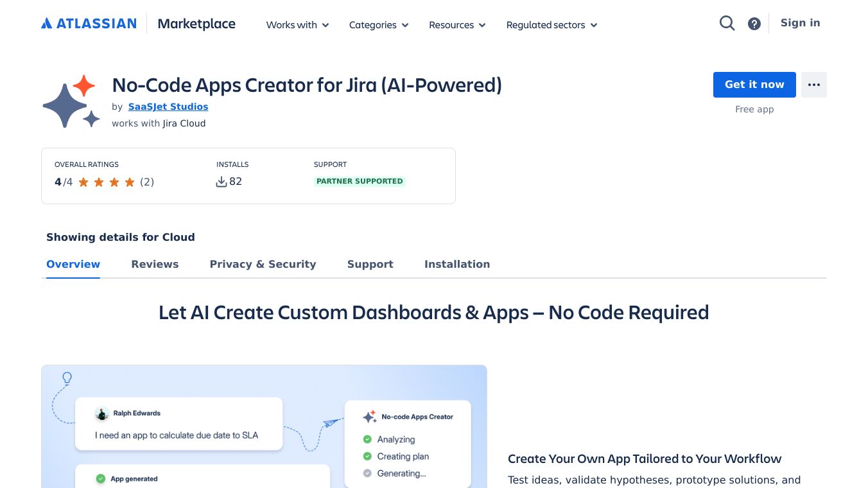The image size is (868, 488).
Task: Click the Partner Supported badge
Action: [x=360, y=181]
